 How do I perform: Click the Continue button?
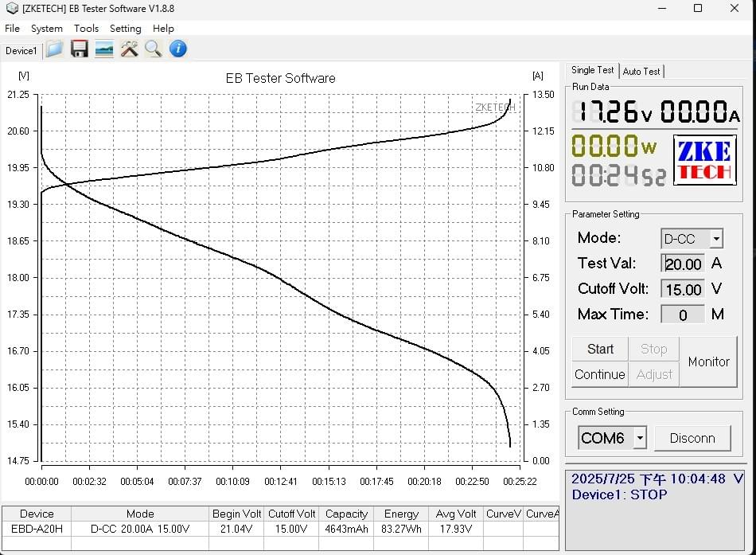click(600, 374)
